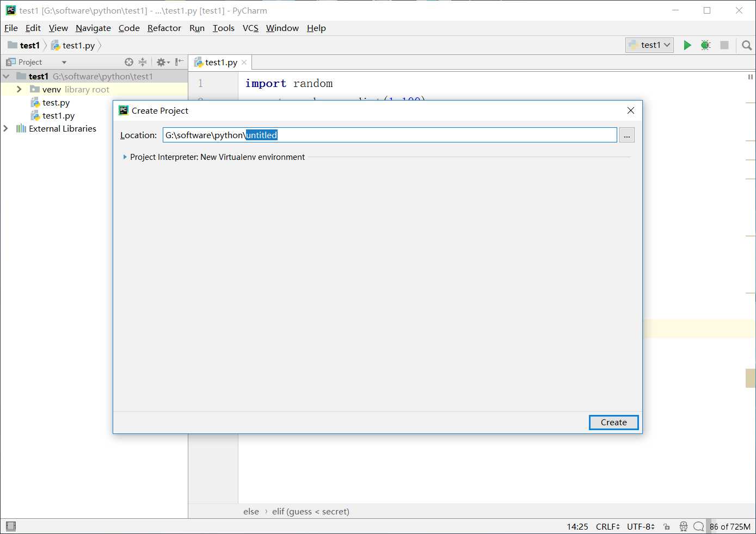Expand Project Interpreter settings
The image size is (756, 534).
pyautogui.click(x=125, y=157)
